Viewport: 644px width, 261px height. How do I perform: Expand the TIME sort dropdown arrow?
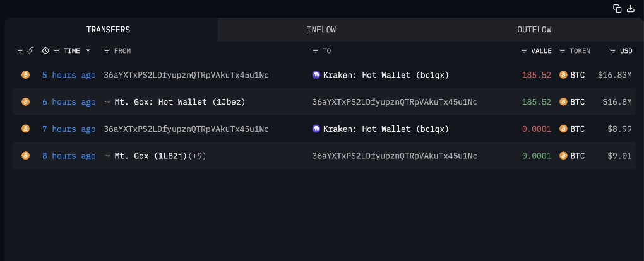88,50
